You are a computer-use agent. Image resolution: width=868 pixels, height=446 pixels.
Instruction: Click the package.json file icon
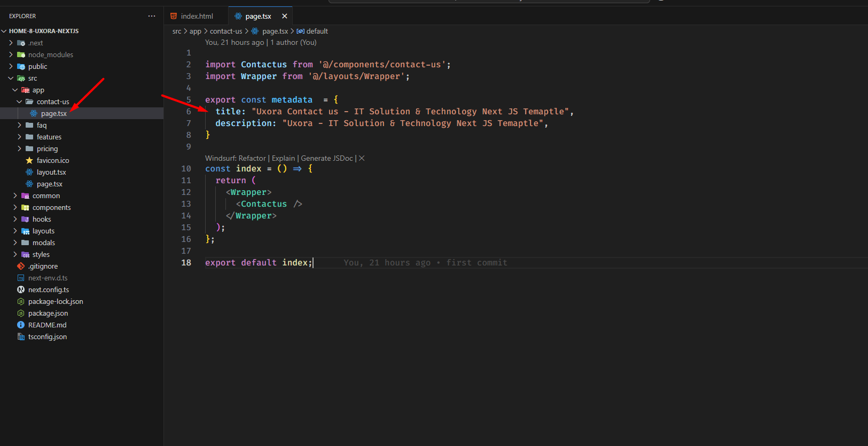click(21, 313)
